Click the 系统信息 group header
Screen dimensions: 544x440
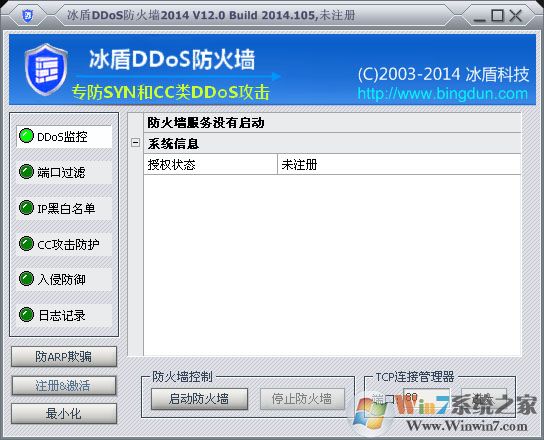[x=332, y=143]
